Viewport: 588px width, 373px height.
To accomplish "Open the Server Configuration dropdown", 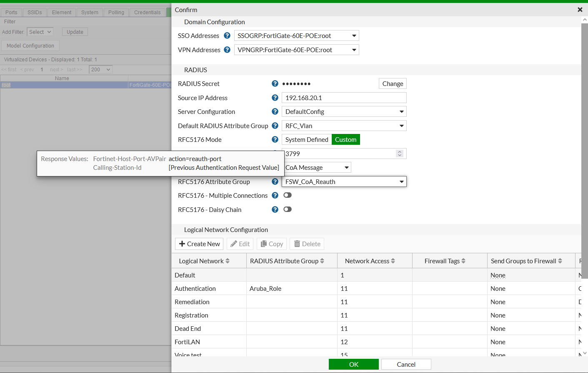I will [x=401, y=111].
